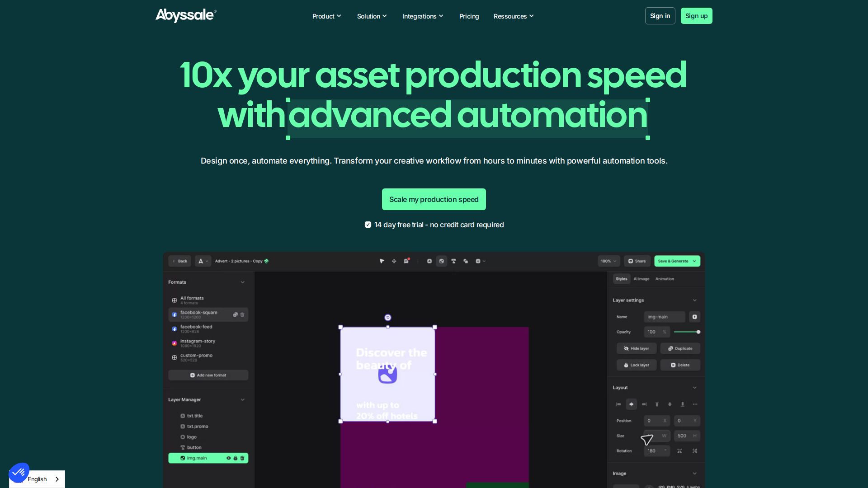Click the comments icon with red dot
The height and width of the screenshot is (488, 868).
[x=406, y=261]
